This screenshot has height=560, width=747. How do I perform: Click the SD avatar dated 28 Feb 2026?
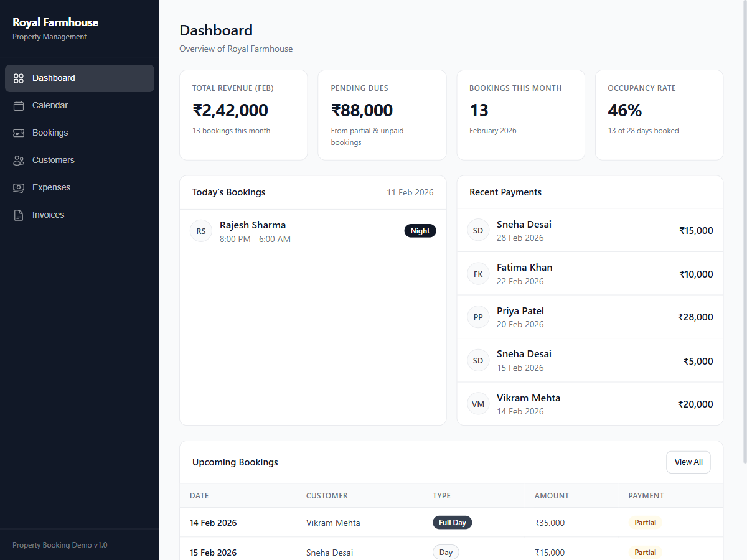coord(478,230)
